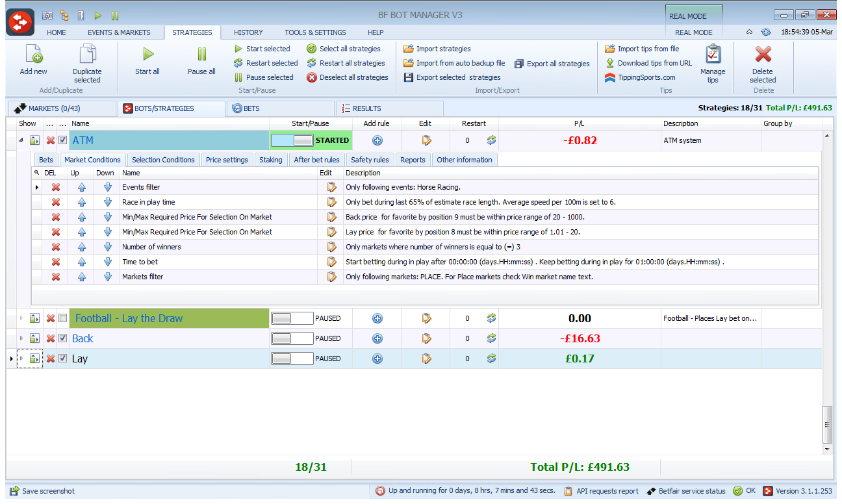This screenshot has height=504, width=842.
Task: Delete the Events filter rule
Action: click(56, 187)
